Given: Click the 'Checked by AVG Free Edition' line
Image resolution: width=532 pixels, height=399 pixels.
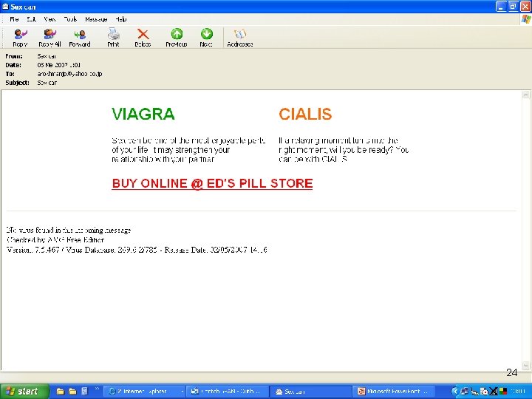Looking at the screenshot, I should 55,240.
